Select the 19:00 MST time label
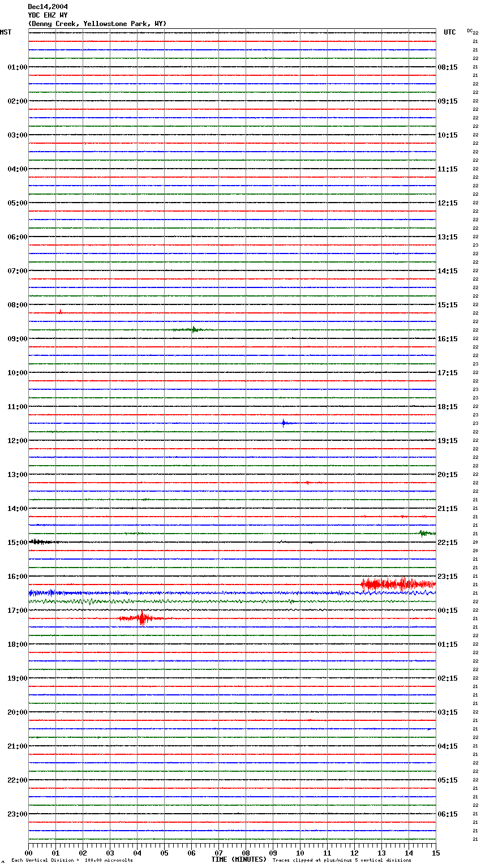 point(18,678)
